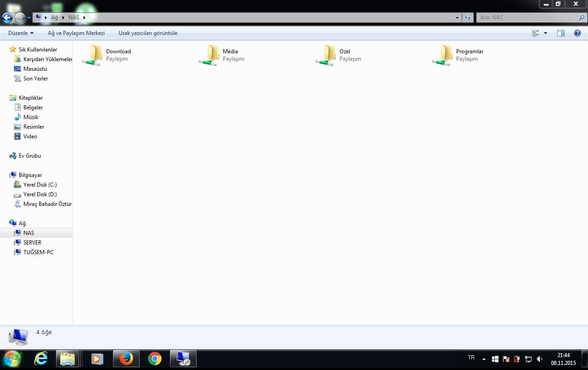588x370 pixels.
Task: Select the NAS breadcrumb in address bar
Action: point(73,17)
